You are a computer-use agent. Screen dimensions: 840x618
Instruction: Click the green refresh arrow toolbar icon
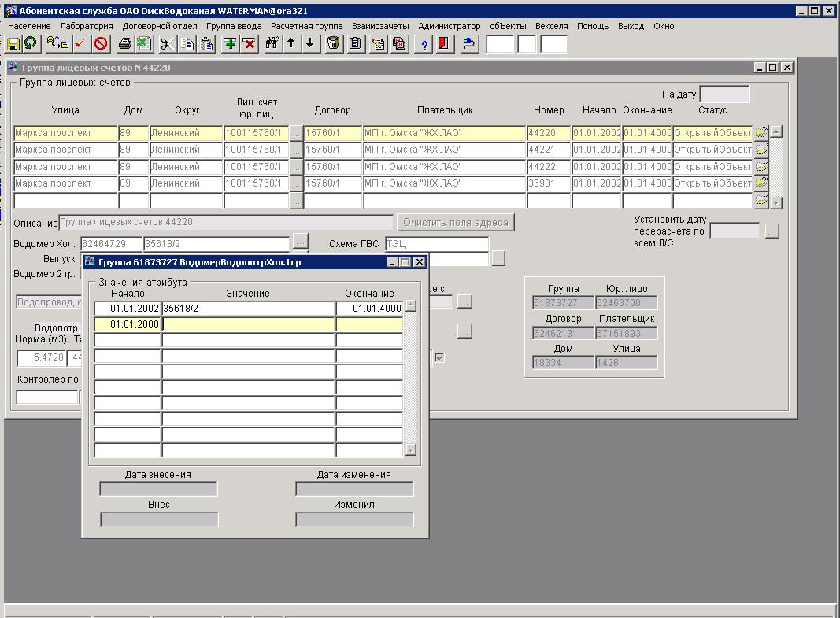pyautogui.click(x=30, y=44)
